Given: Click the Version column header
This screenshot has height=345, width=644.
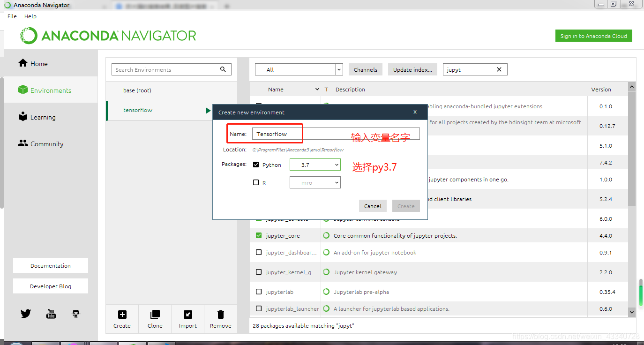Looking at the screenshot, I should pyautogui.click(x=601, y=89).
